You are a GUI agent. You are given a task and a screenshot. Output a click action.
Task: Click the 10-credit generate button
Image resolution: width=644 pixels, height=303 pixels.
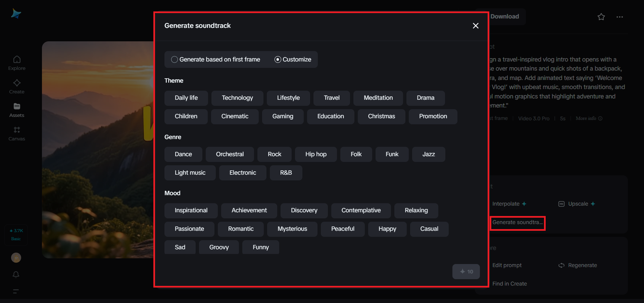coord(466,271)
